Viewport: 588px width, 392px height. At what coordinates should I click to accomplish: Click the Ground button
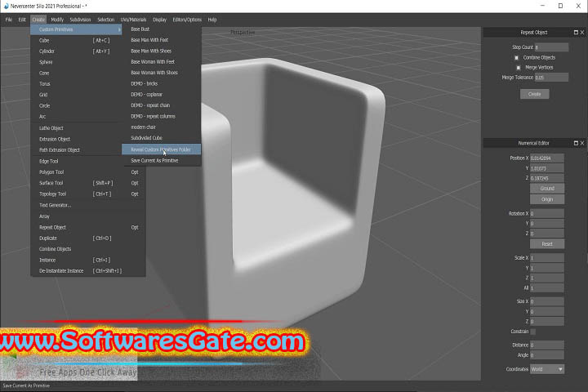tap(546, 189)
